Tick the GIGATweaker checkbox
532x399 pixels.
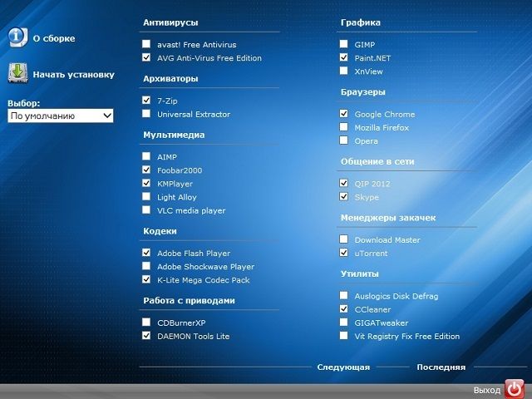(343, 322)
